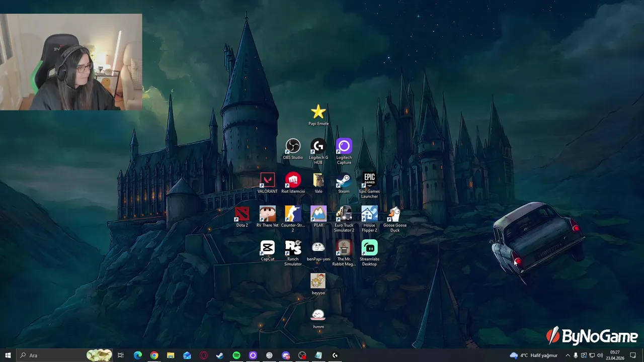644x362 pixels.
Task: Select the Dota 2 desktop icon
Action: (242, 217)
